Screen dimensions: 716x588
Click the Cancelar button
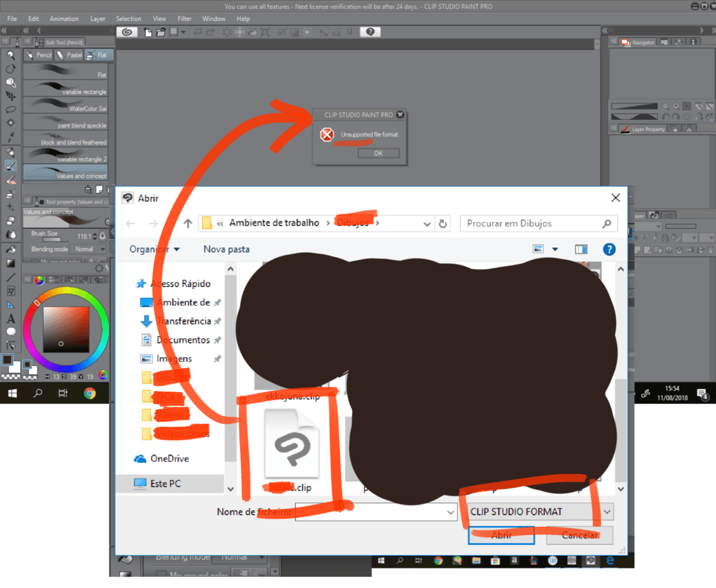tap(580, 535)
